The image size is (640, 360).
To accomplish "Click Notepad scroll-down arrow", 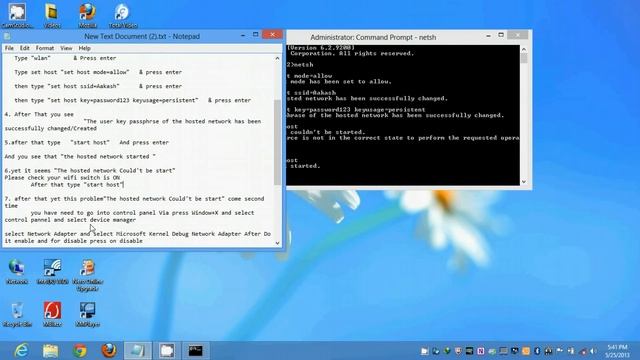I will (x=278, y=243).
